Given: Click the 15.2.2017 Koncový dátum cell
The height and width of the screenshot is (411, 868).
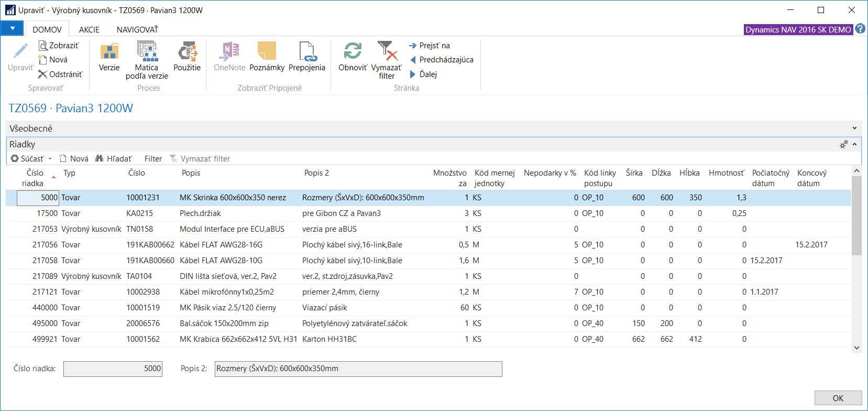Looking at the screenshot, I should point(811,245).
